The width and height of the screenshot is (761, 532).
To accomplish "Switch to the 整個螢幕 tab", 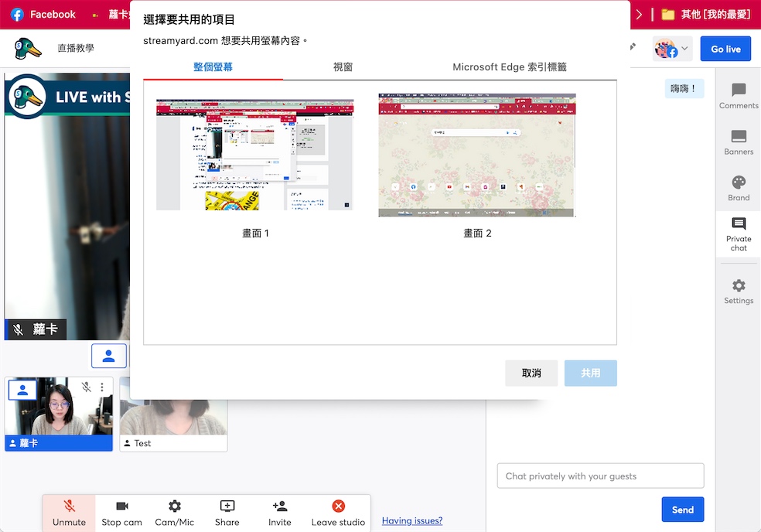I will tap(213, 67).
